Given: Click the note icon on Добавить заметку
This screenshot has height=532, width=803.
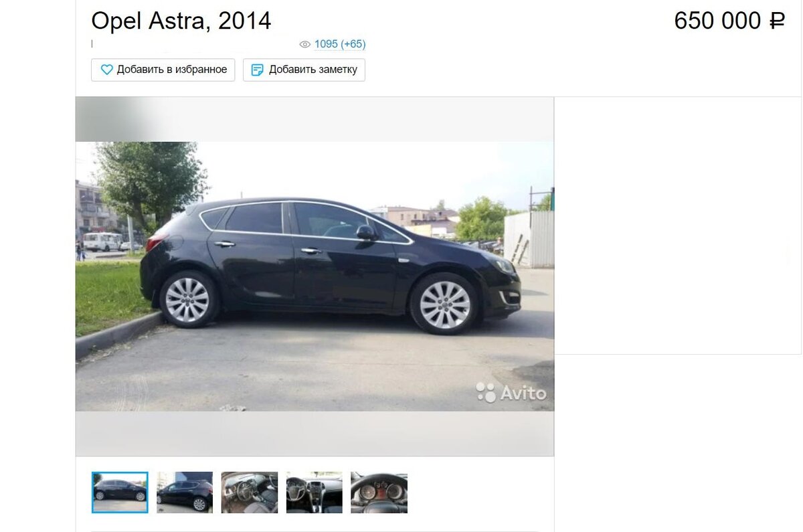Looking at the screenshot, I should pos(258,70).
